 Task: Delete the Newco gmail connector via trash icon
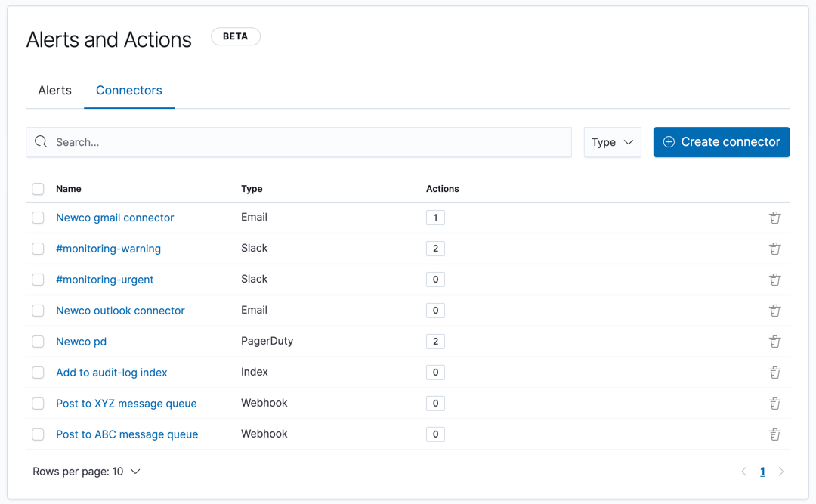click(774, 217)
